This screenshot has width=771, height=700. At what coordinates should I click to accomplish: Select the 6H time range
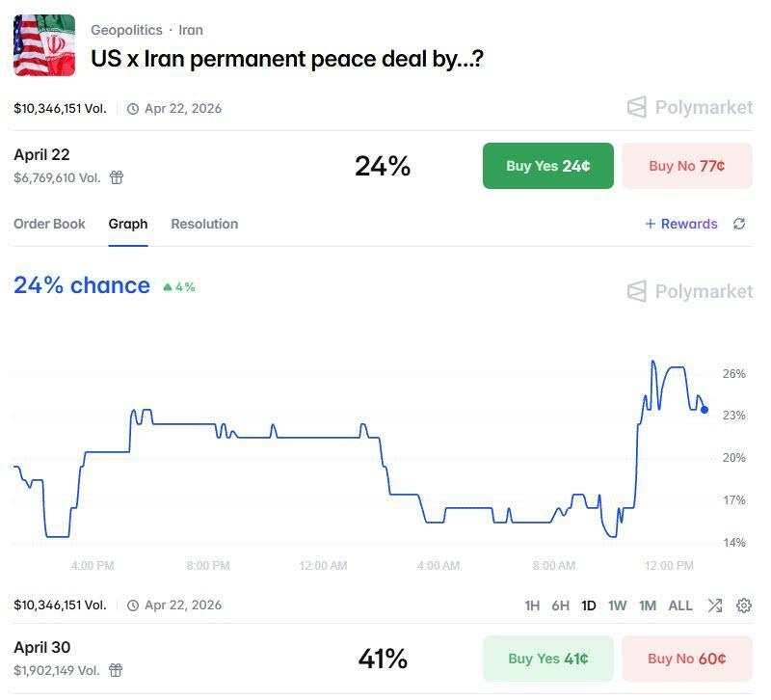pos(560,606)
